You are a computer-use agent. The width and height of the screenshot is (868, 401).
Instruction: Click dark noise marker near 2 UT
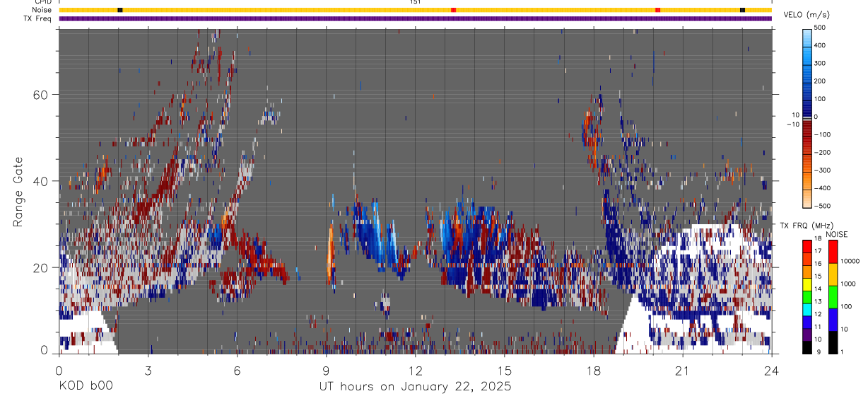tap(120, 10)
